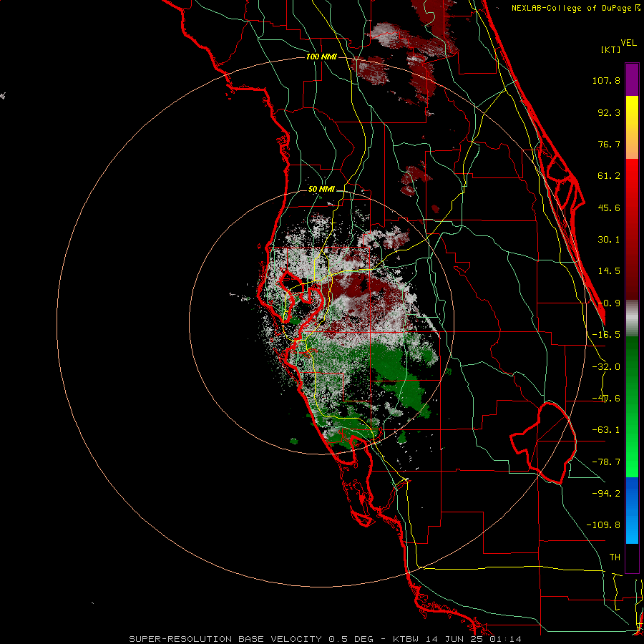
Task: Click the 50 NMI range ring label
Action: [321, 190]
